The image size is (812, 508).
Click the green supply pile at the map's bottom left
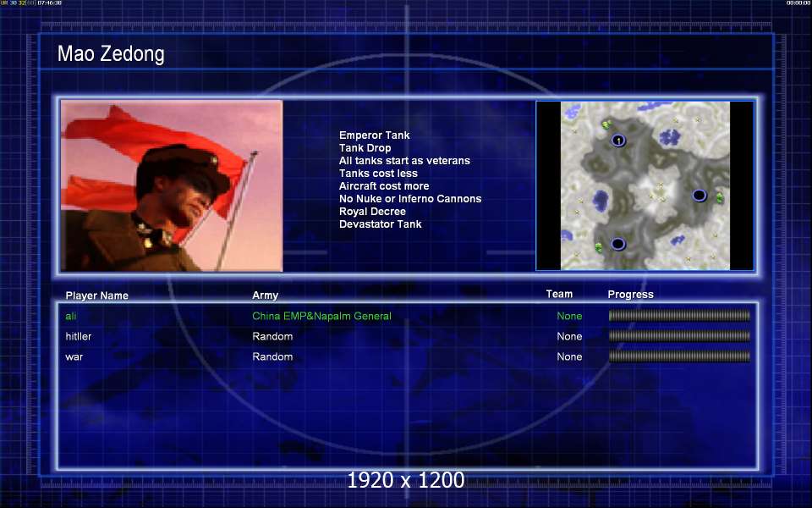point(598,246)
